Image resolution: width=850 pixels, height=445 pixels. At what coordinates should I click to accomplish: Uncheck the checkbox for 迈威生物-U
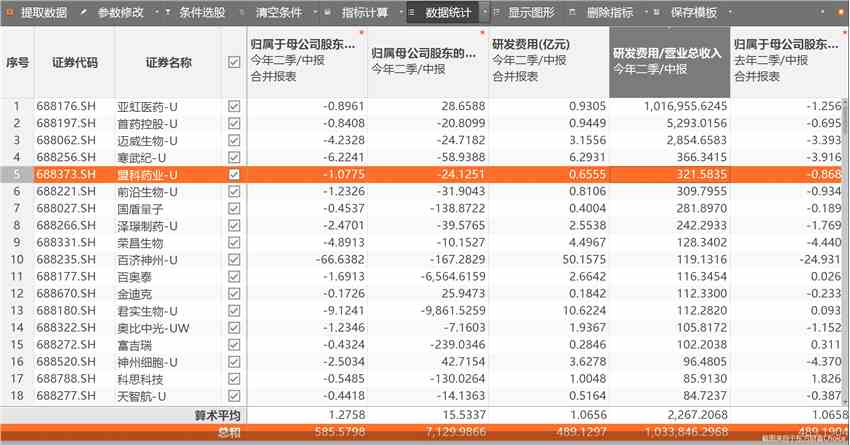pos(234,140)
